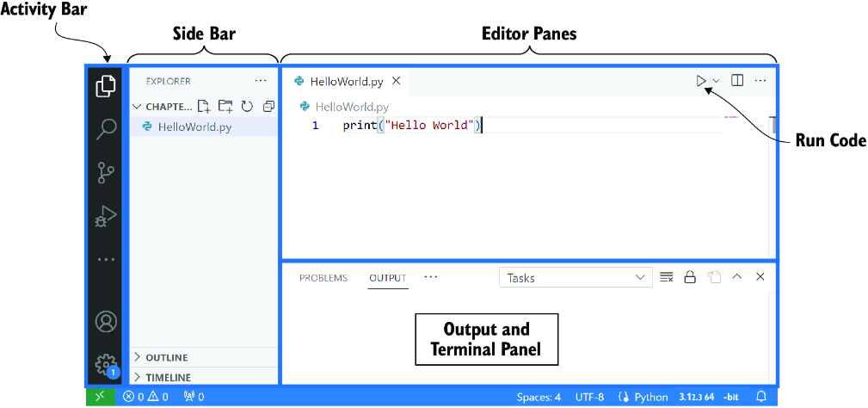Change file encoding UTF-8

click(x=590, y=397)
